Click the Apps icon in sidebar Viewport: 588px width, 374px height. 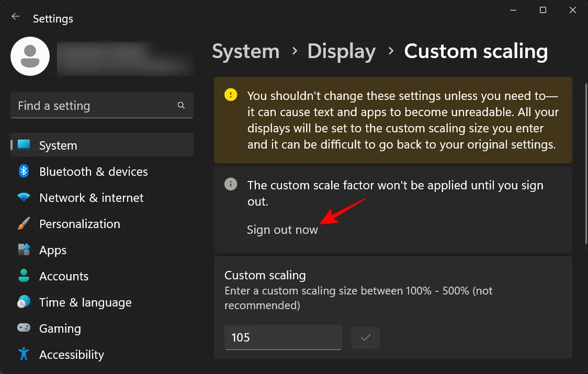tap(24, 250)
